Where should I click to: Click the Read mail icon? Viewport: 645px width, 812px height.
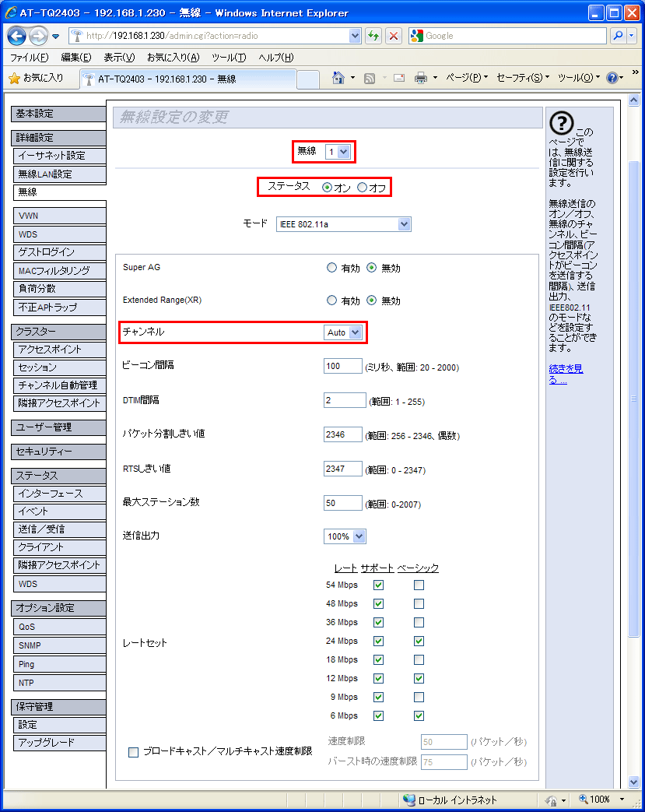pyautogui.click(x=399, y=78)
